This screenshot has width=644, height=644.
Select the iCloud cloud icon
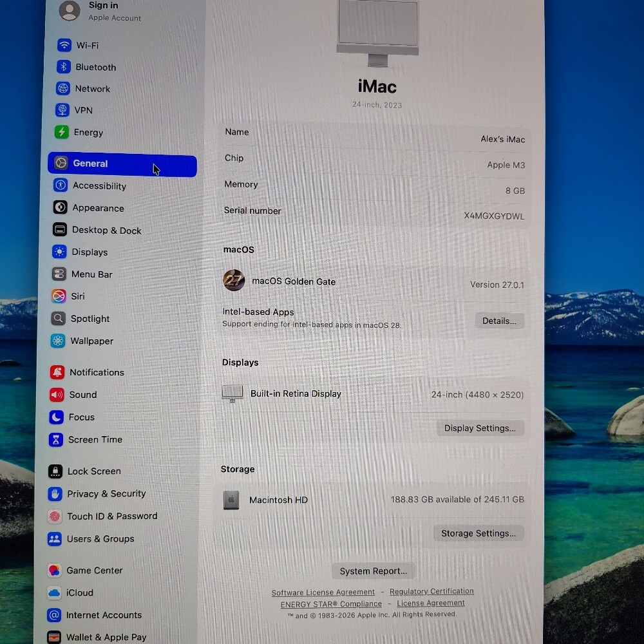point(54,592)
